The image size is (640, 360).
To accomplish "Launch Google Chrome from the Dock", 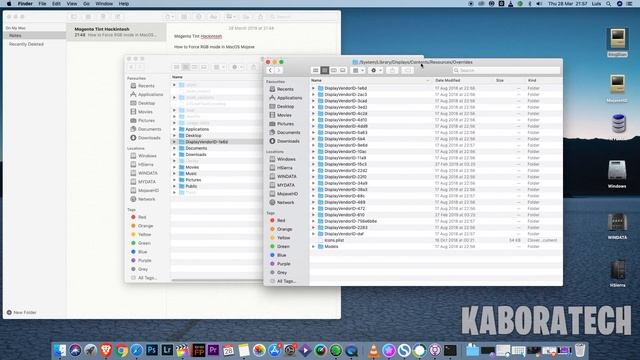I will pos(121,350).
